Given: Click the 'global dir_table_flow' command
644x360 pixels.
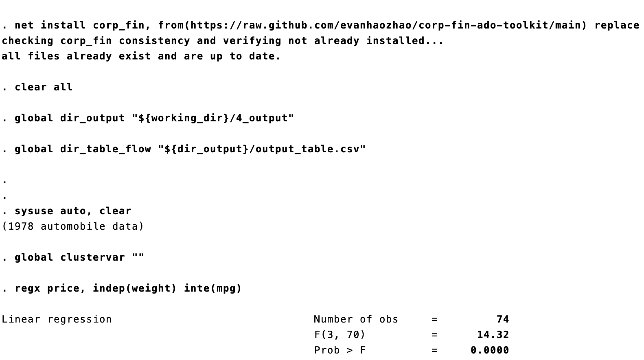Looking at the screenshot, I should (x=190, y=149).
